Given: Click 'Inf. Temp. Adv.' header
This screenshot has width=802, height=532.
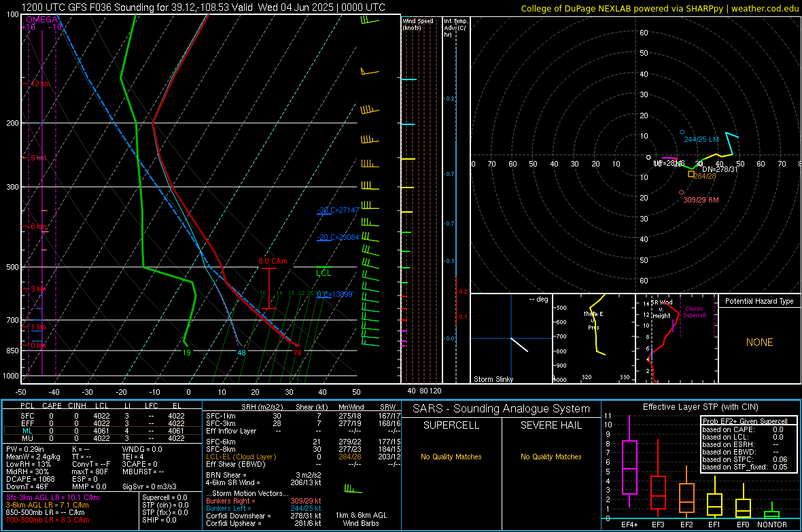Looking at the screenshot, I should point(455,28).
